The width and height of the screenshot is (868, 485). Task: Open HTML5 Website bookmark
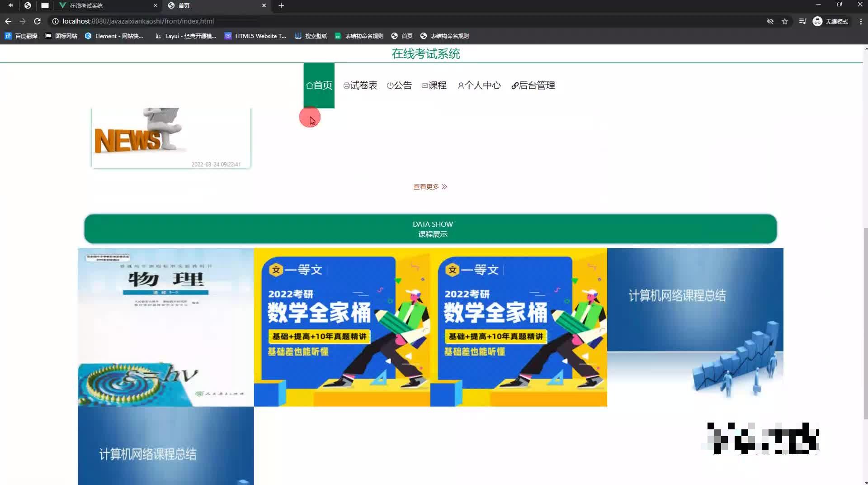click(x=255, y=36)
